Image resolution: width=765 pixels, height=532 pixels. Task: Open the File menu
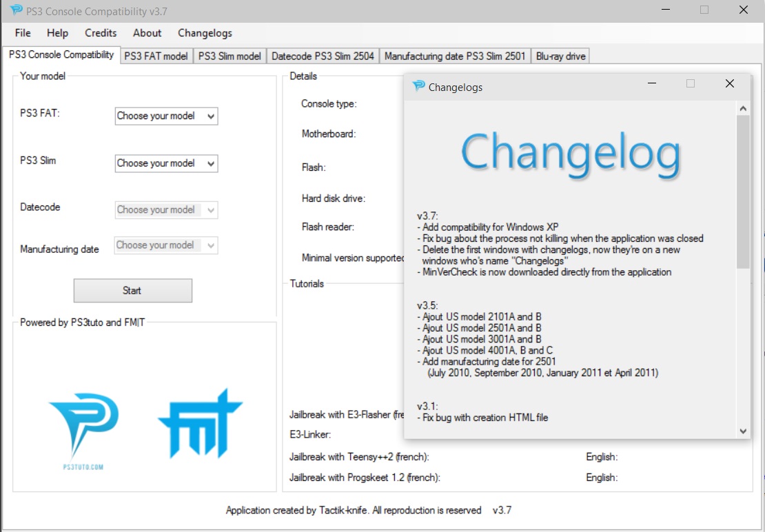23,33
